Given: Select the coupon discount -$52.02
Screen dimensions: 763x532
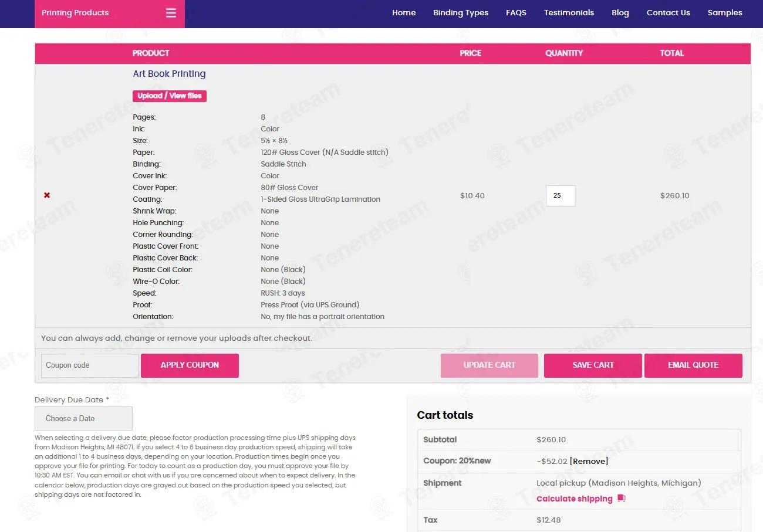Looking at the screenshot, I should (x=551, y=462).
